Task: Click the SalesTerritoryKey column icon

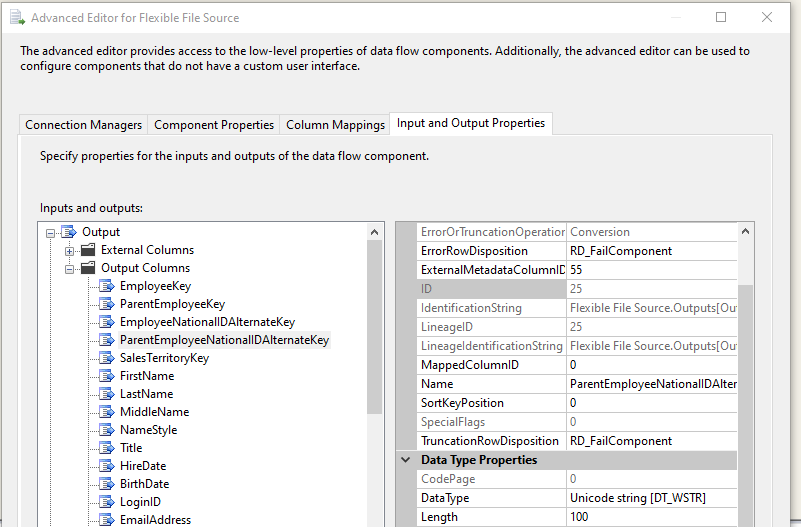Action: [x=107, y=358]
